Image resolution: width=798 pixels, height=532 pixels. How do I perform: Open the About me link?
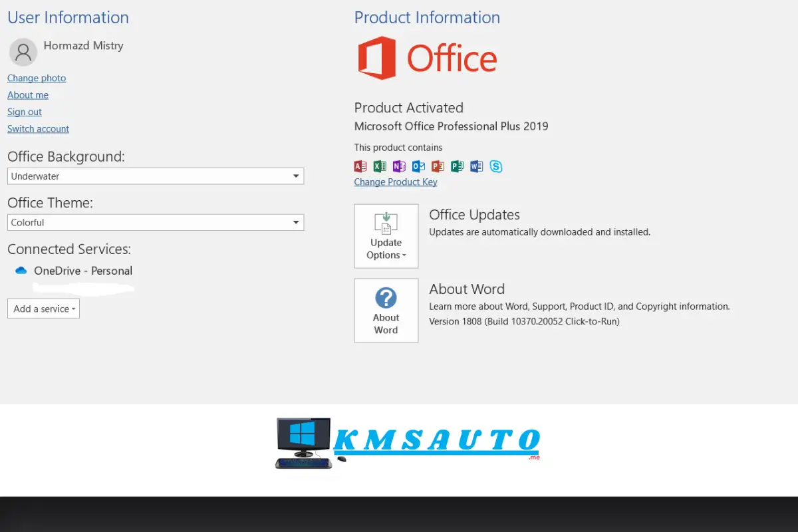(28, 95)
